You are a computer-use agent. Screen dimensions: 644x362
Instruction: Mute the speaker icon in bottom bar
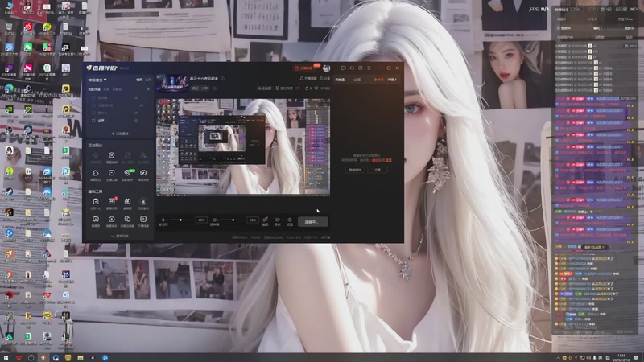(214, 220)
